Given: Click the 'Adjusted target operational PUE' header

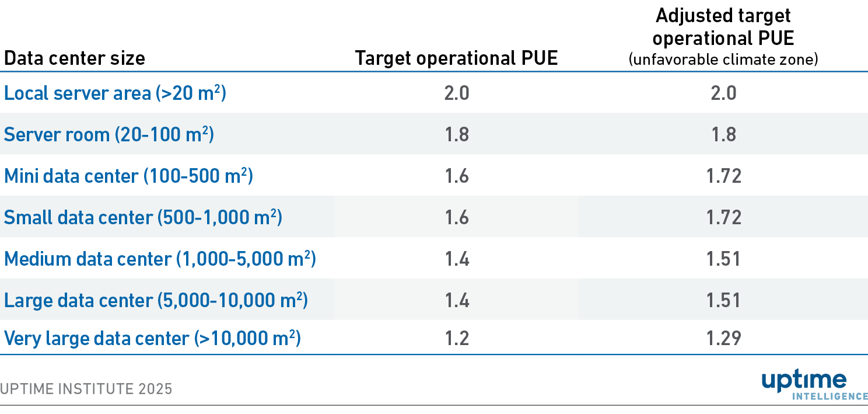Looking at the screenshot, I should 723,27.
